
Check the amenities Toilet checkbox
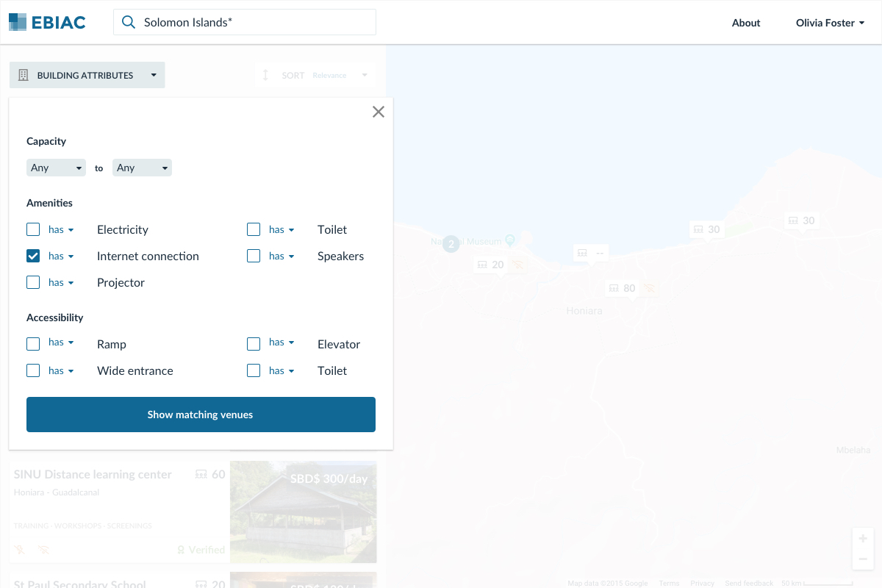[x=254, y=229]
